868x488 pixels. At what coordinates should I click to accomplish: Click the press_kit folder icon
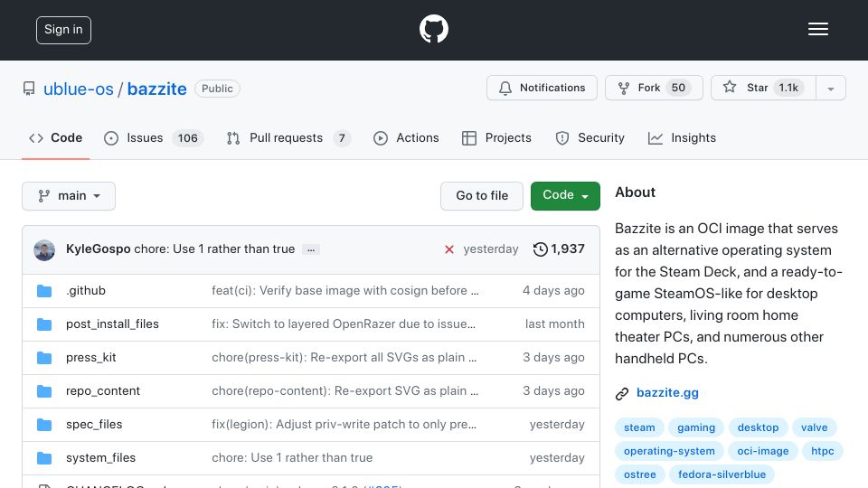[44, 358]
